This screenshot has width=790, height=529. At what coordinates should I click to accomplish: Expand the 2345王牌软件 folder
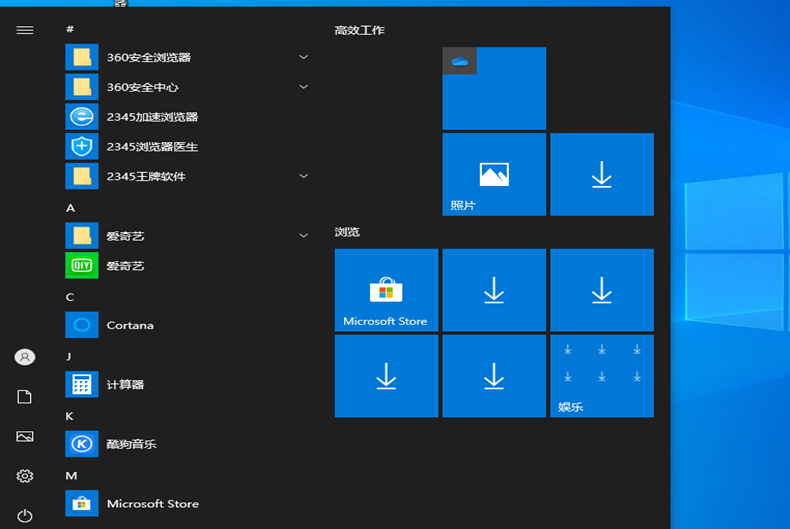(303, 176)
